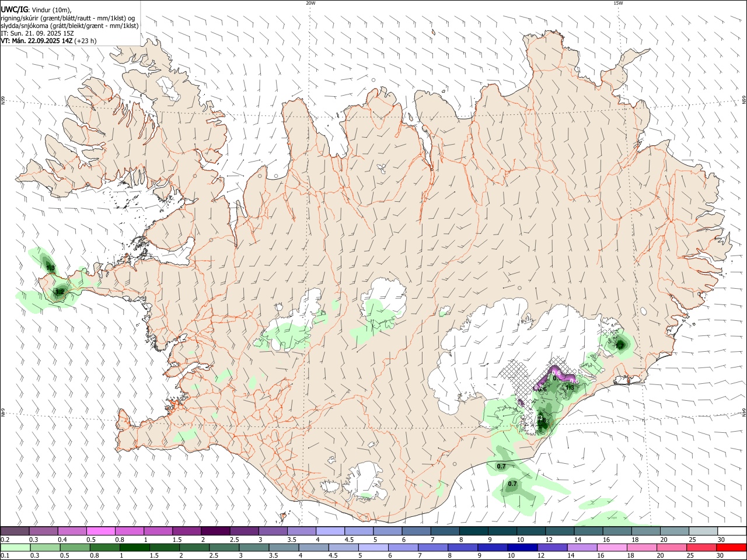This screenshot has height=560, width=747.
Task: Pick the navy blue swatch above lower-scale 10
Action: 522,548
